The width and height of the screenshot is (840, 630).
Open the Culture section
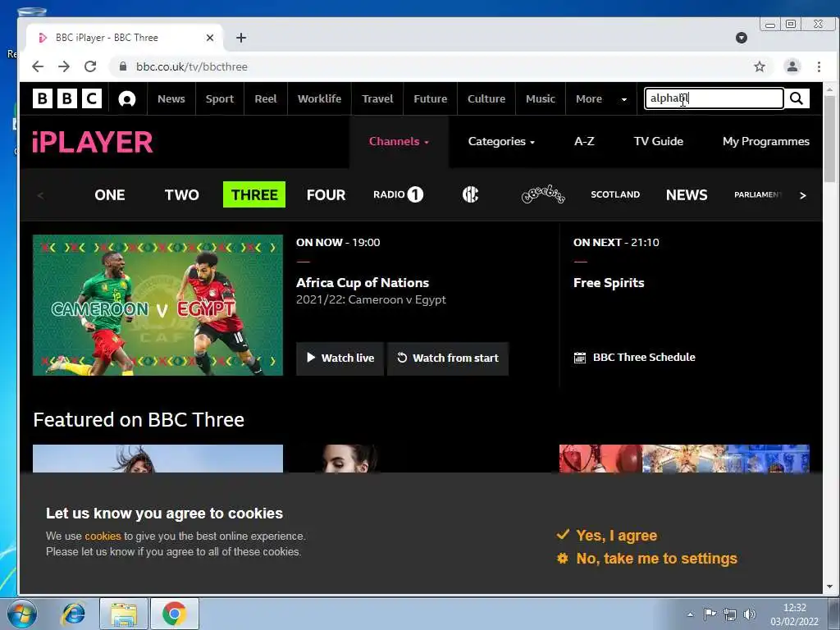pyautogui.click(x=486, y=98)
